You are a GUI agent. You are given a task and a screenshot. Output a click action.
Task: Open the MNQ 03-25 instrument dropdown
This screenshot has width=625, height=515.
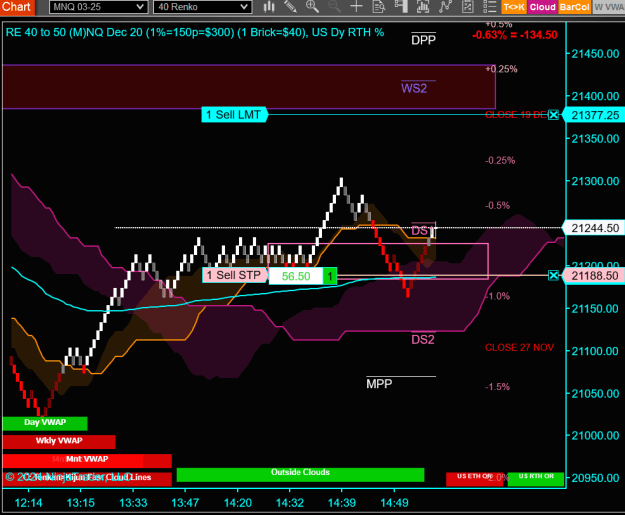(x=98, y=7)
